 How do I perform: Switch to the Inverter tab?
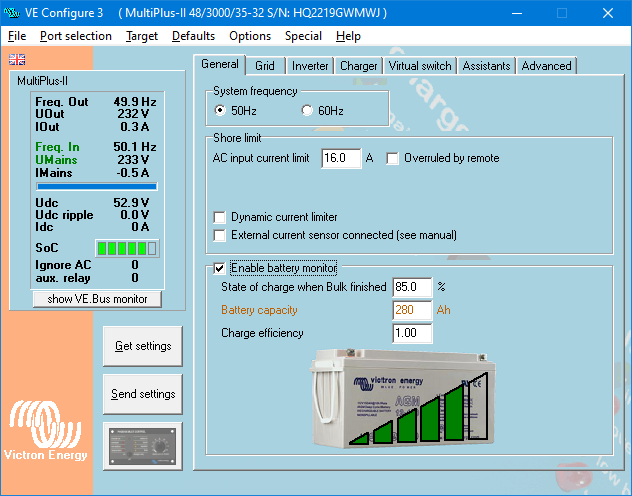click(310, 66)
